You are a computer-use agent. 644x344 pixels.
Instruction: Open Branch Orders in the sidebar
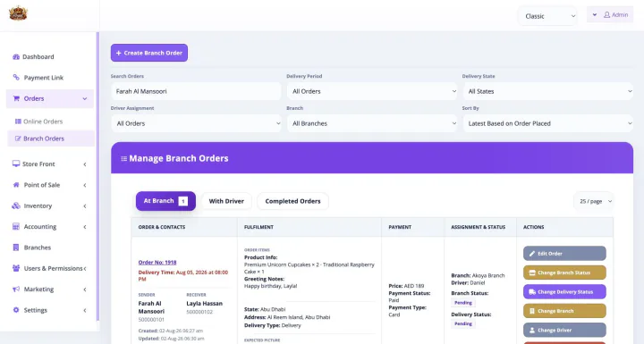[51, 138]
